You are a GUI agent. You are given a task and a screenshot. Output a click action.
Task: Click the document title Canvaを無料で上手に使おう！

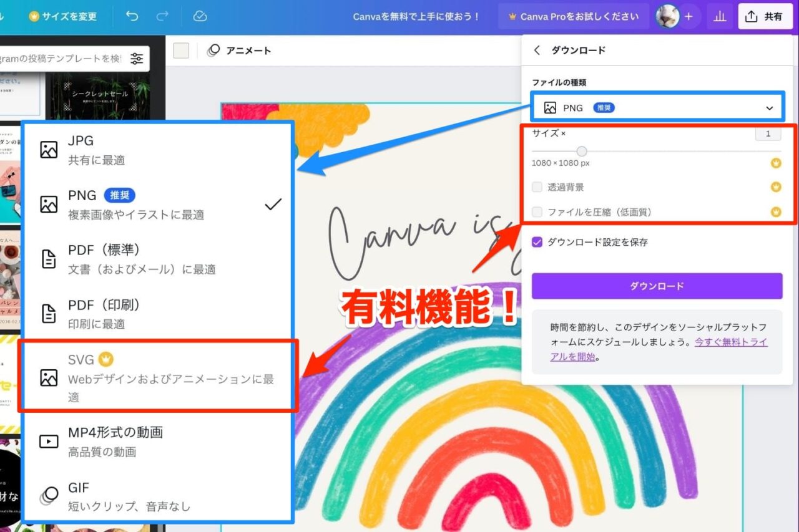click(416, 17)
